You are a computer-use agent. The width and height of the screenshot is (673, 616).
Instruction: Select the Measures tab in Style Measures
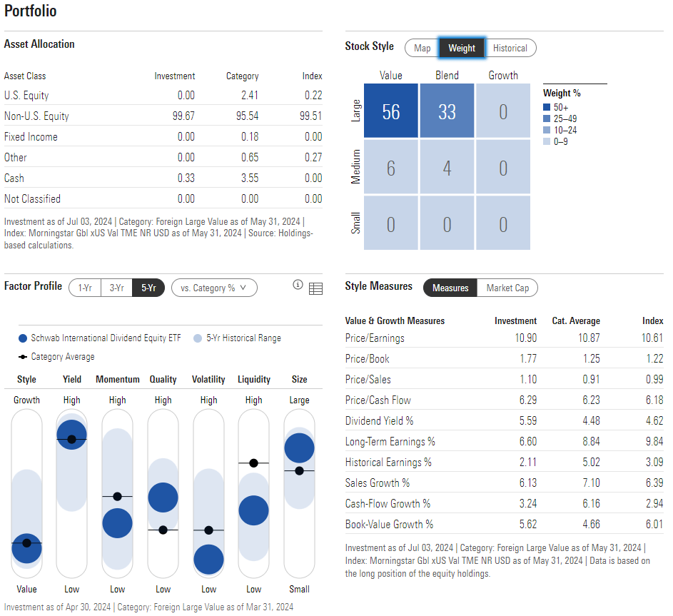(450, 288)
